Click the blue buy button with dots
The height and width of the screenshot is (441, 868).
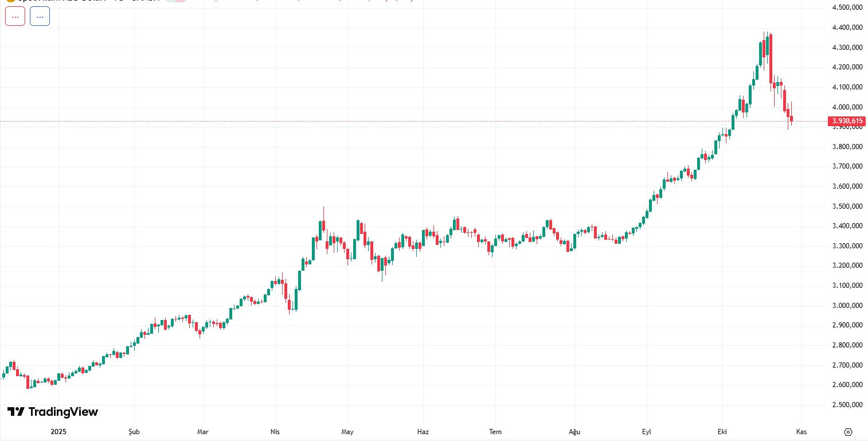tap(40, 17)
